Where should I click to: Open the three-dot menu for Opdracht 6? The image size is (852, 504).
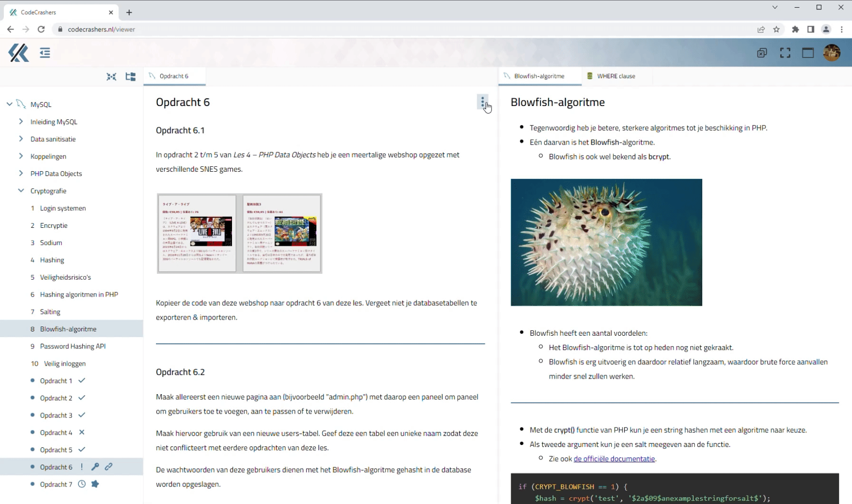(x=483, y=102)
